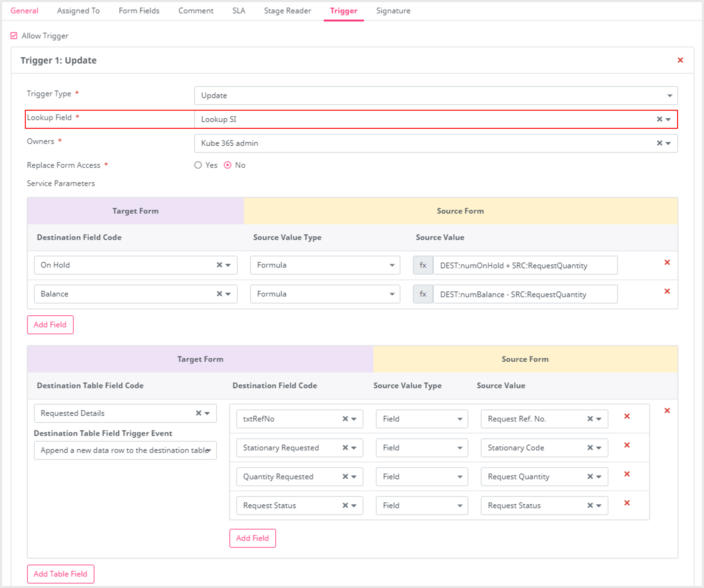Expand the Lookup Field dropdown arrow
This screenshot has height=588, width=704.
click(x=668, y=119)
